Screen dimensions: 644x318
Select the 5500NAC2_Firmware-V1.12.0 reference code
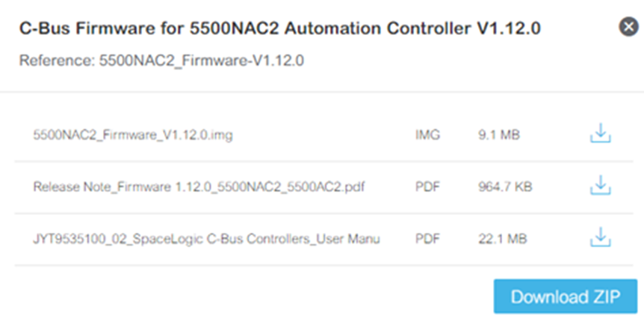pyautogui.click(x=201, y=60)
